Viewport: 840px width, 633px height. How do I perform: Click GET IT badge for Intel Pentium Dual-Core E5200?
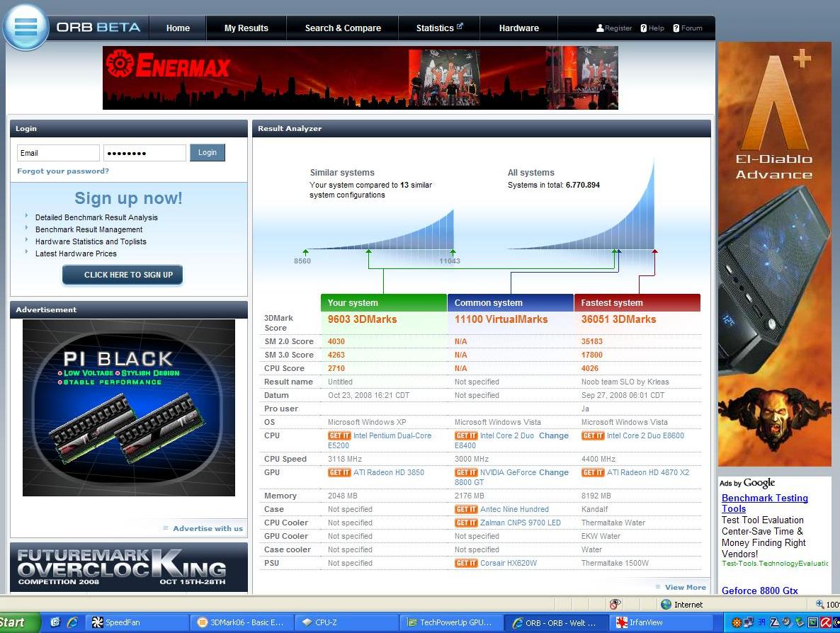[x=339, y=436]
